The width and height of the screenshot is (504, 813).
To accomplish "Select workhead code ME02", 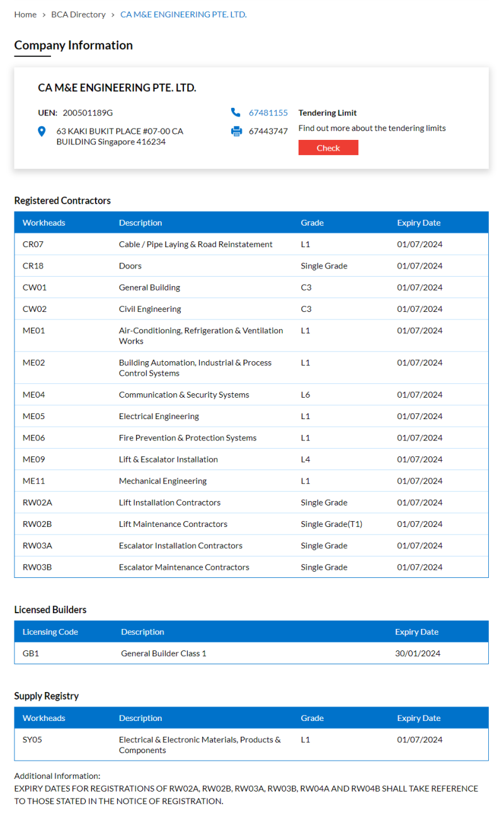I will 34,362.
